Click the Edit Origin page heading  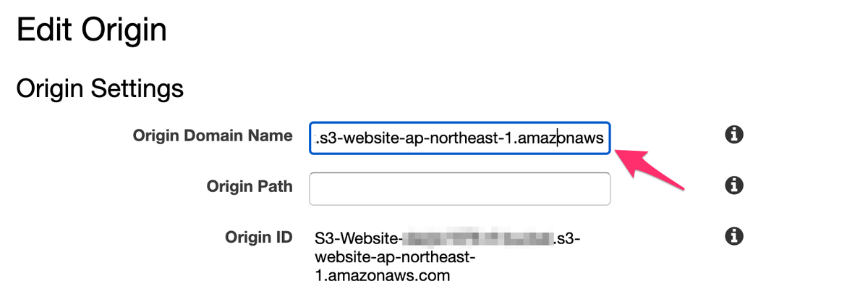pyautogui.click(x=91, y=30)
